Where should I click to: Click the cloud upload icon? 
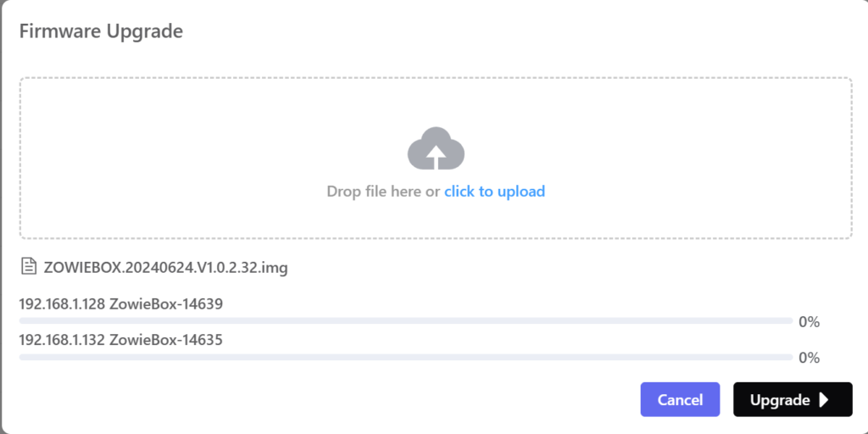436,149
